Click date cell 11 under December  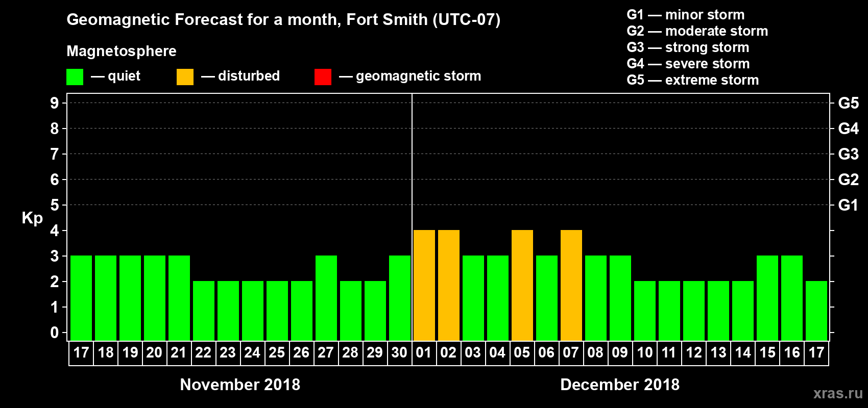tap(669, 353)
